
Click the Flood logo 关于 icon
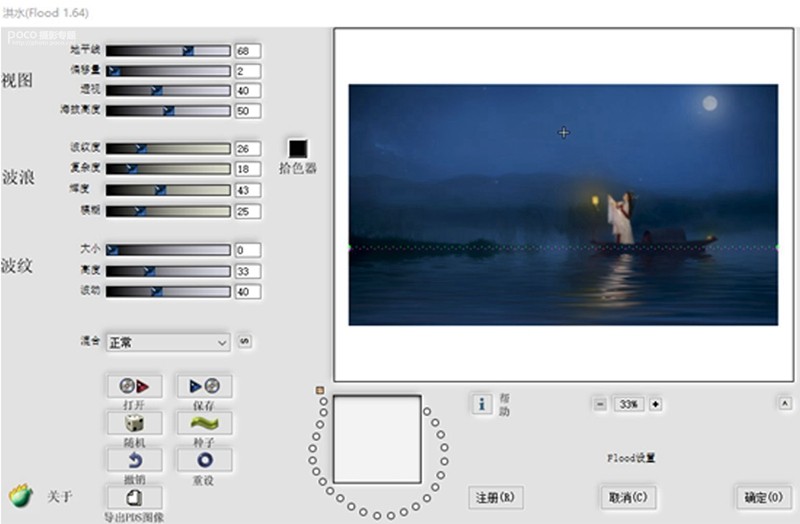point(21,495)
